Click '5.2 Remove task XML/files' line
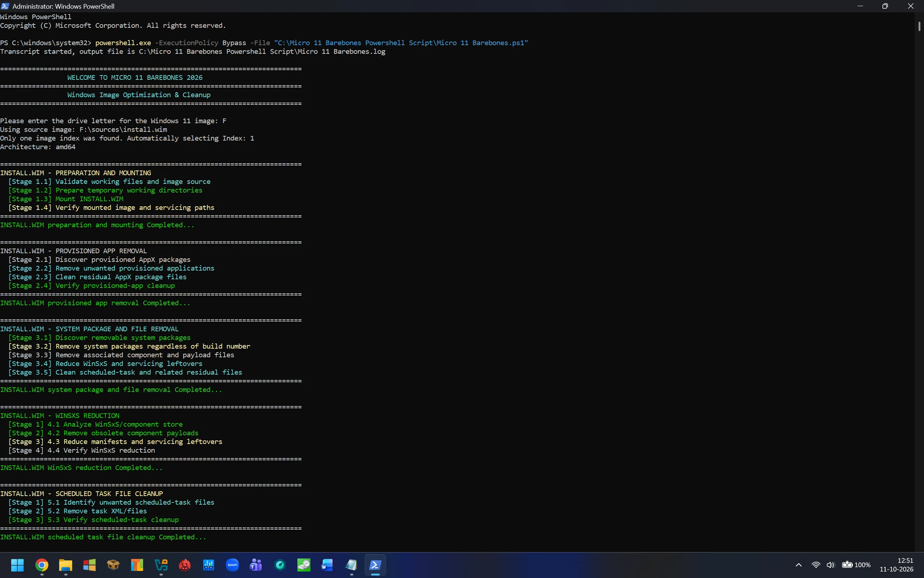924x578 pixels. (x=97, y=511)
